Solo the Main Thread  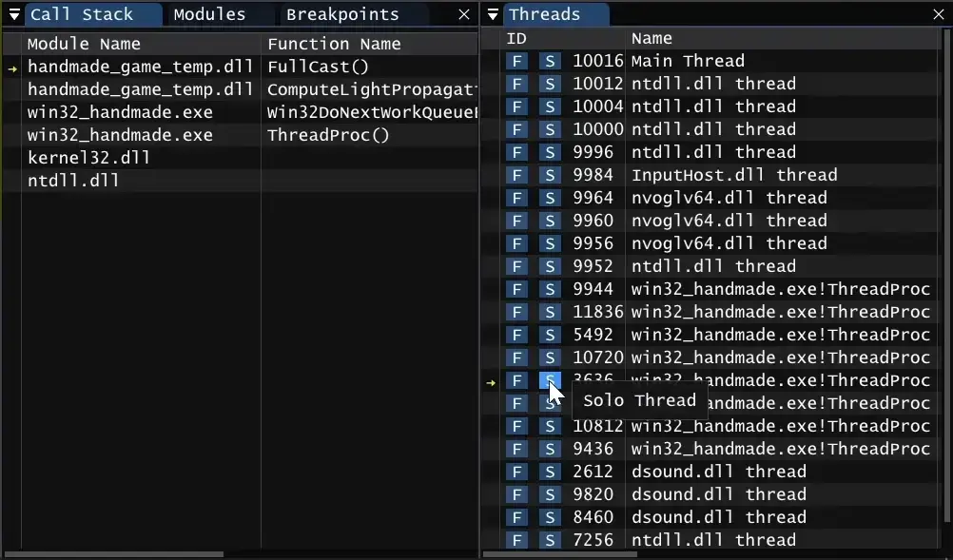point(550,61)
